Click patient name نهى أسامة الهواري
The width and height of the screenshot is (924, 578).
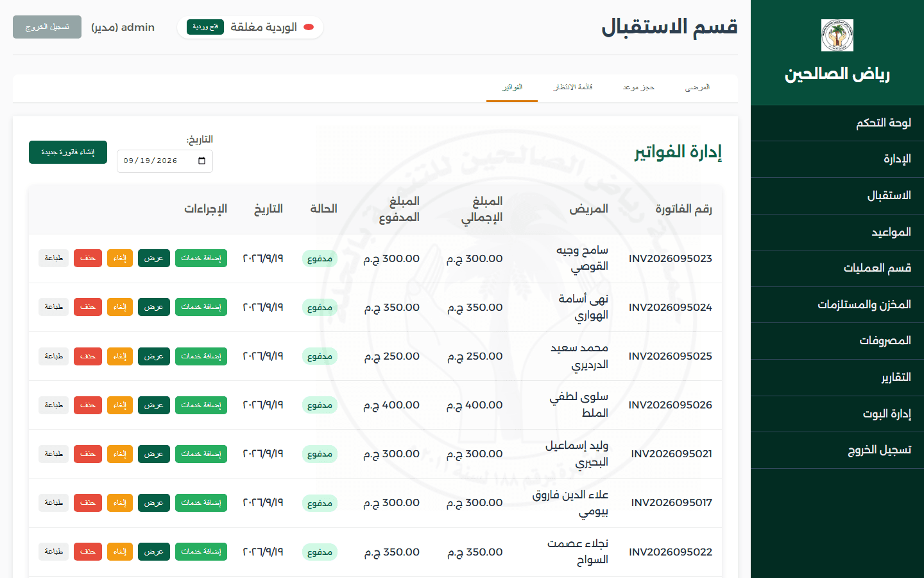pos(583,307)
